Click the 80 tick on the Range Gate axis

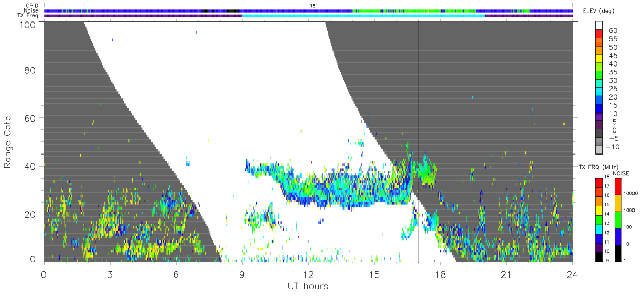[30, 69]
